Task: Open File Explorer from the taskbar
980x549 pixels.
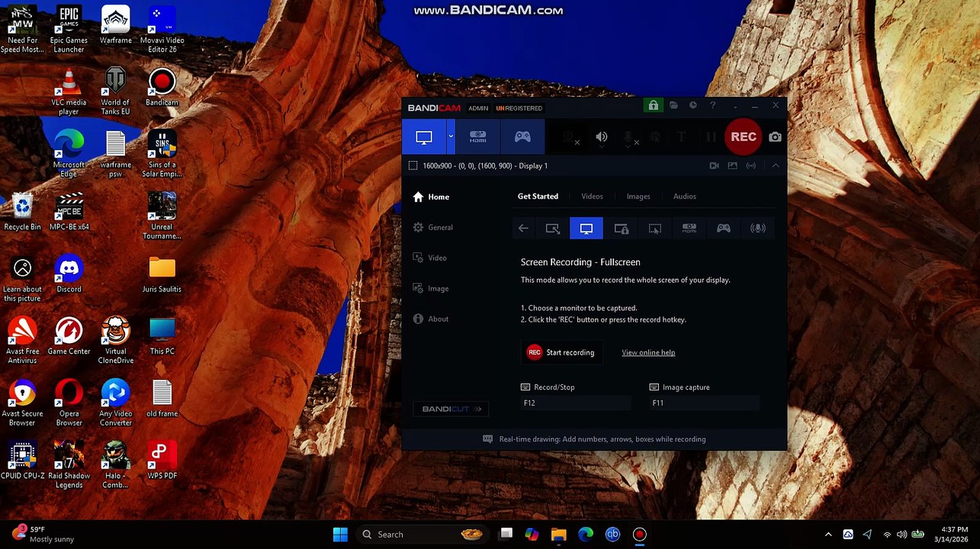Action: [559, 535]
